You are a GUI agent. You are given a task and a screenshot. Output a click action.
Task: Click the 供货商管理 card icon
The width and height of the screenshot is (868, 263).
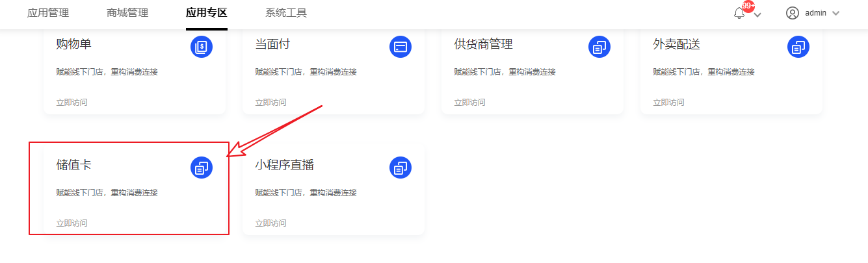point(599,47)
